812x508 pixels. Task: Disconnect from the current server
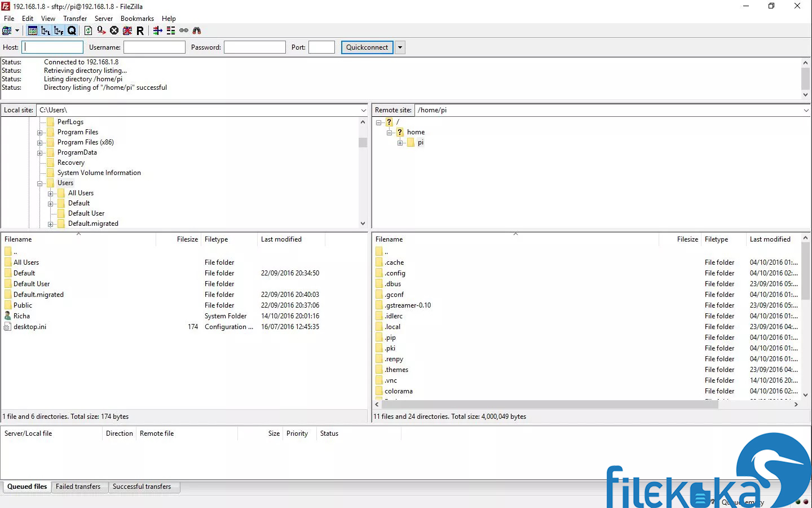[127, 30]
